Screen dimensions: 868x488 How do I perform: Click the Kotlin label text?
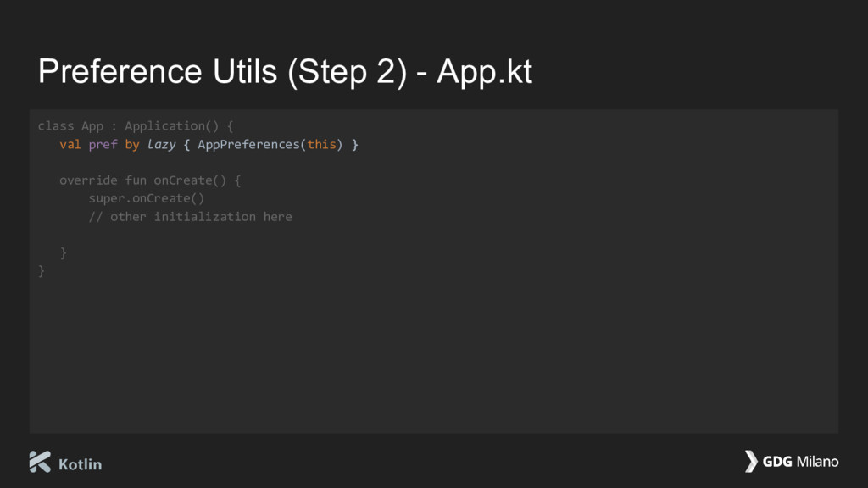click(81, 464)
